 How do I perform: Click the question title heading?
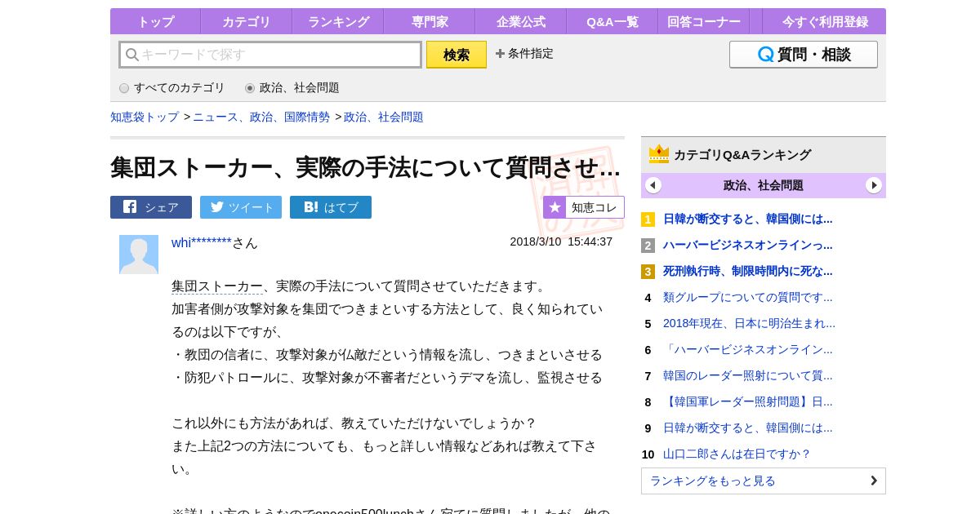[365, 167]
